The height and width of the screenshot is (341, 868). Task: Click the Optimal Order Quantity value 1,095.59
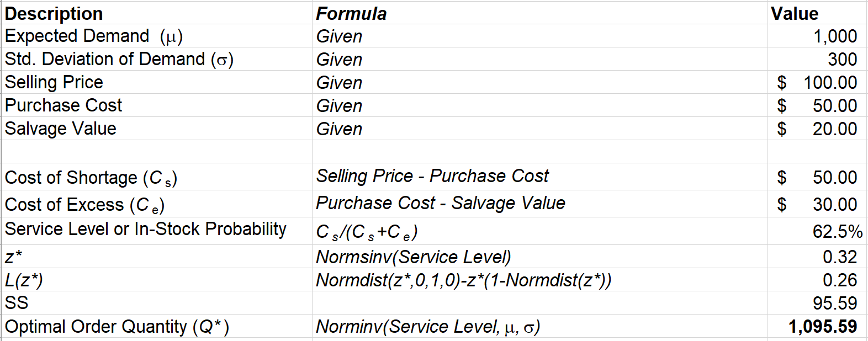[x=817, y=326]
